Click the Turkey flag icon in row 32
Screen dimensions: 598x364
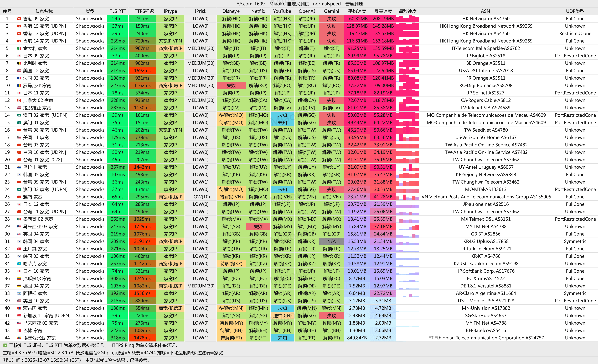point(19,249)
